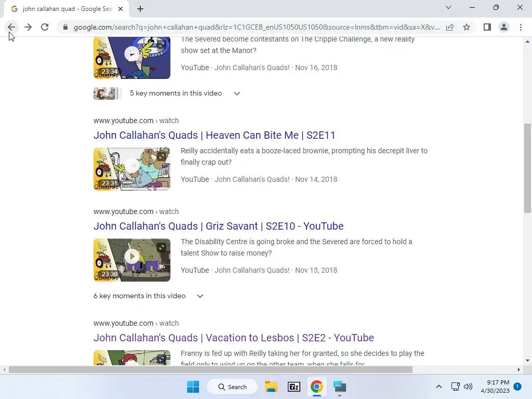Open the Chrome three-dot menu
Image resolution: width=532 pixels, height=399 pixels.
coord(521,27)
